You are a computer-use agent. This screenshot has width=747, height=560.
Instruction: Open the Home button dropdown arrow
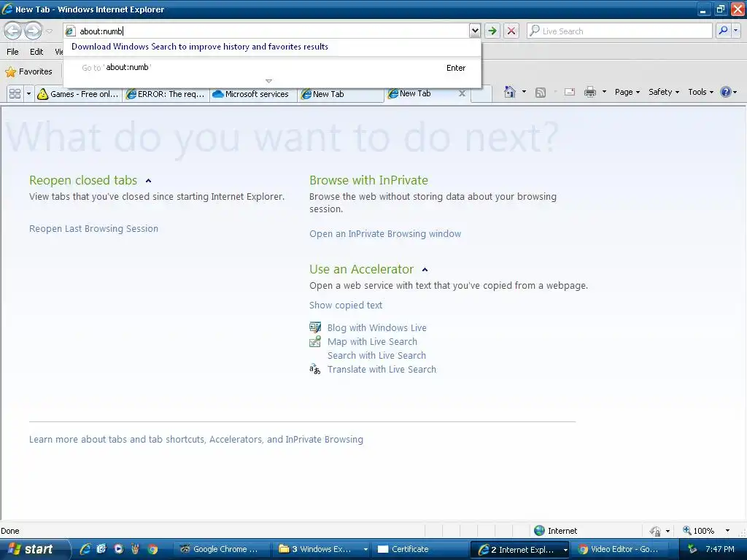pos(524,92)
